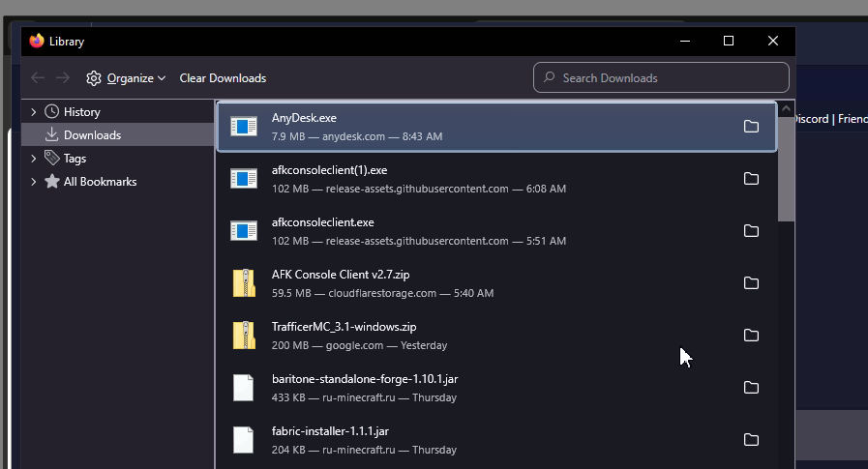
Task: Select Downloads in the sidebar
Action: [x=117, y=135]
